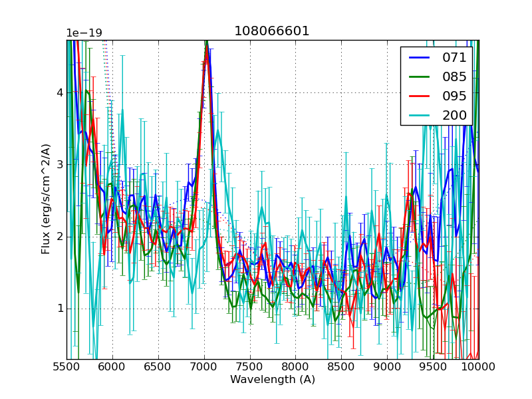Click the y-axis tick label 2
Viewport: 532px width, 399px height.
[x=60, y=237]
